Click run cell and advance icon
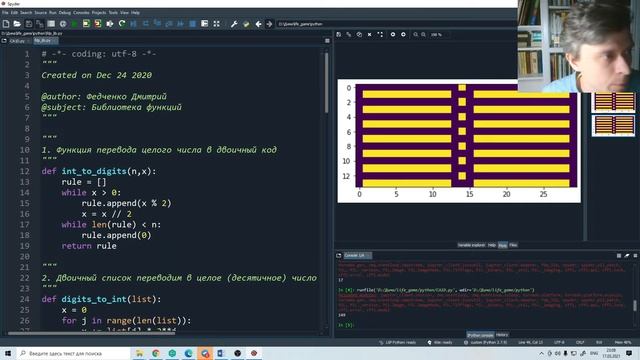640x360 pixels. pos(98,24)
